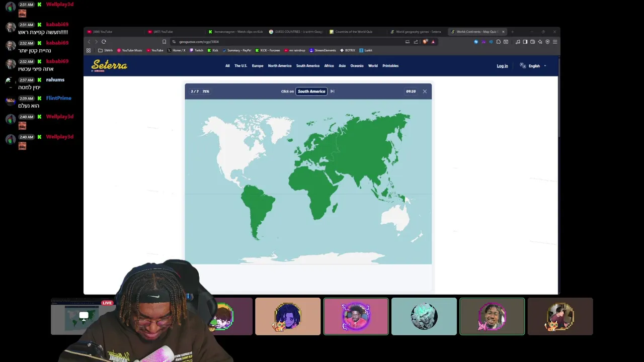Screen dimensions: 644x362
Task: Open the StreamElements bookmark
Action: click(323, 50)
